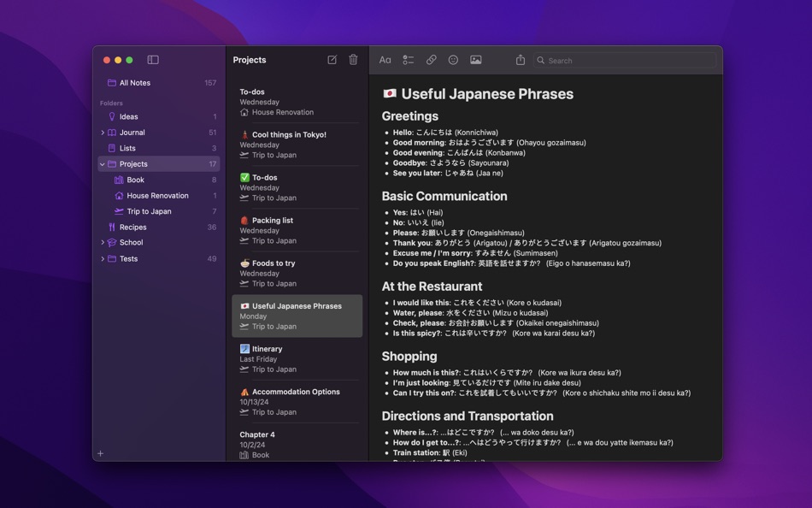Expand the Tests folder chevron

103,258
